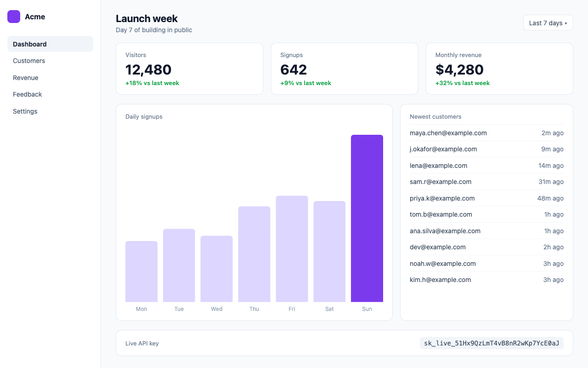This screenshot has width=588, height=368.
Task: Click the +32% vs last week text
Action: point(463,83)
